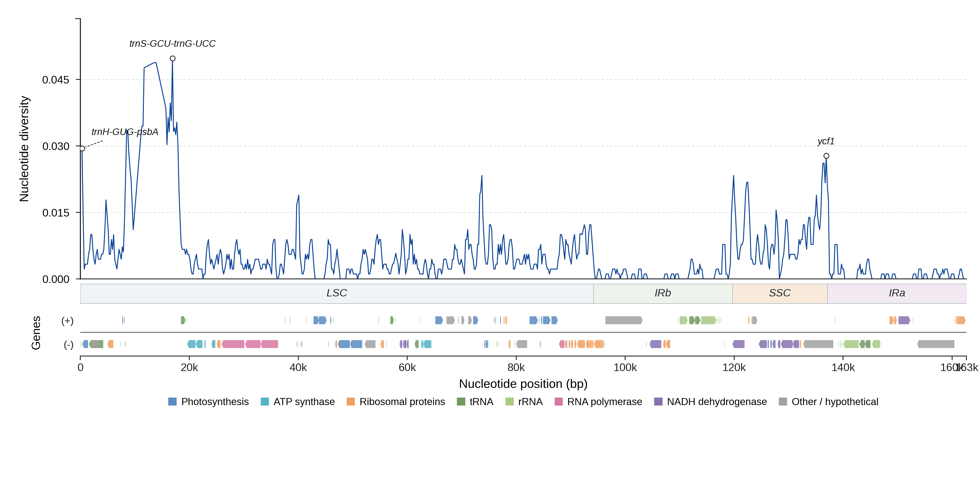Viewport: 980px width, 477px height.
Task: Click the 20k x-axis tick label
Action: tap(190, 367)
